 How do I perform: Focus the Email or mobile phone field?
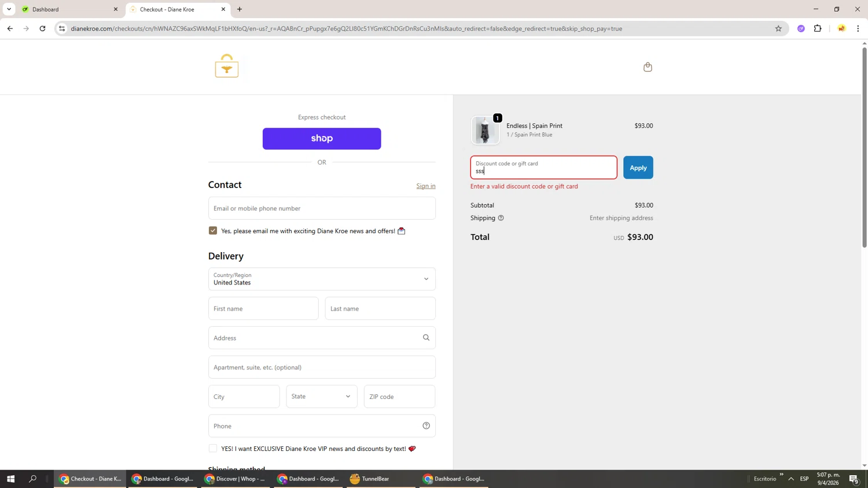pos(322,208)
